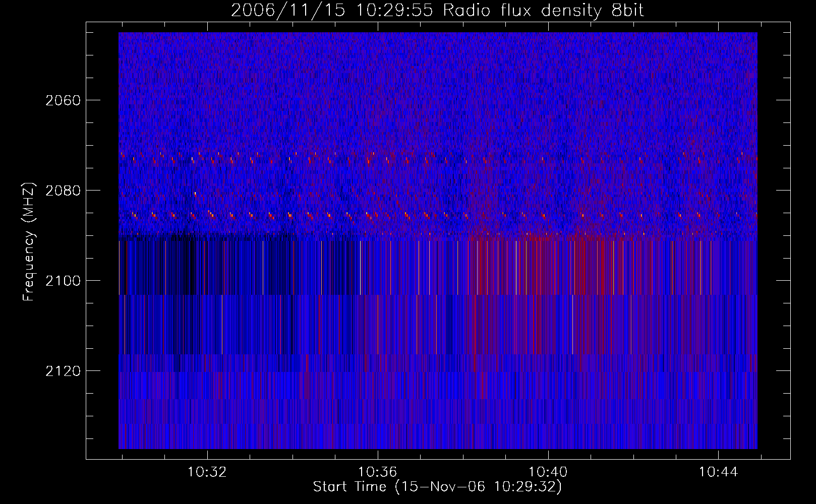The image size is (816, 504).
Task: Click the 10:44 time tick label
Action: pos(718,472)
